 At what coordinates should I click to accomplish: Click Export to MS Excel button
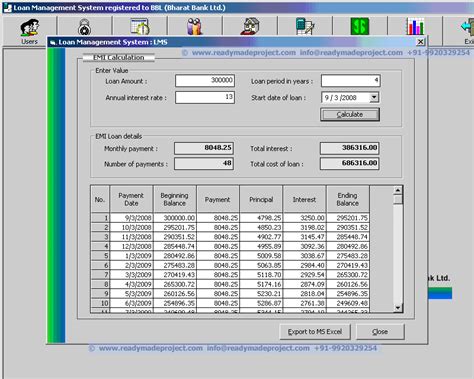pyautogui.click(x=315, y=332)
